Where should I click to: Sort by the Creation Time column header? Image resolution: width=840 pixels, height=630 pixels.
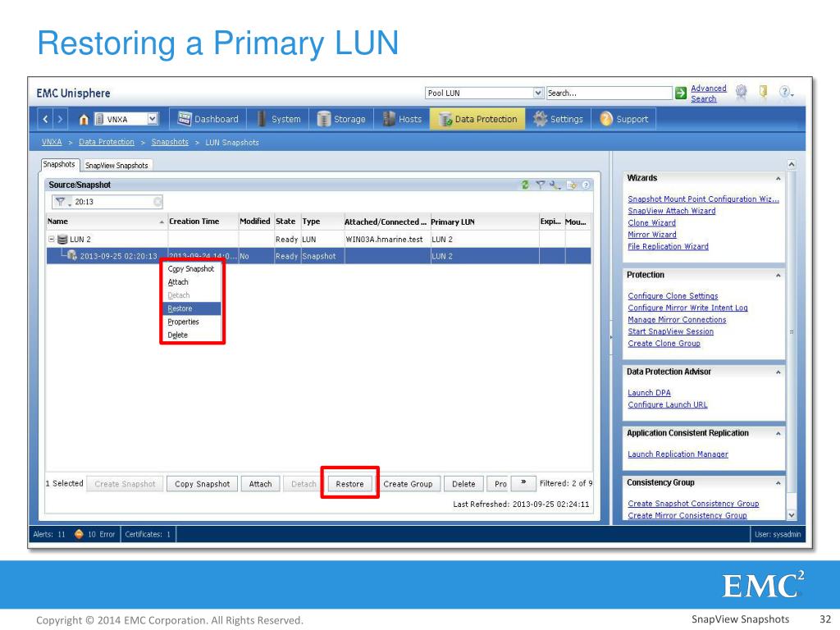click(x=203, y=221)
